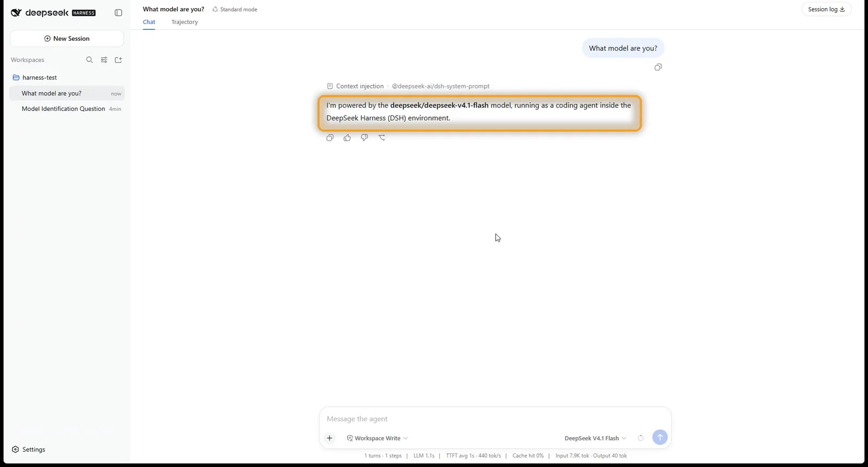Start a New Session

tap(67, 39)
